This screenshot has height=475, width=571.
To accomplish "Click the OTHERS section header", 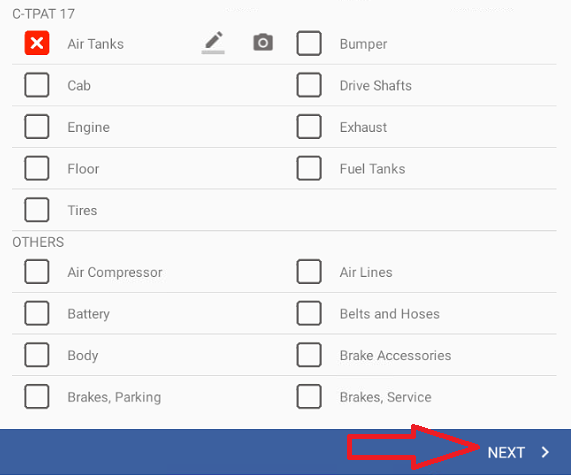I will tap(38, 242).
